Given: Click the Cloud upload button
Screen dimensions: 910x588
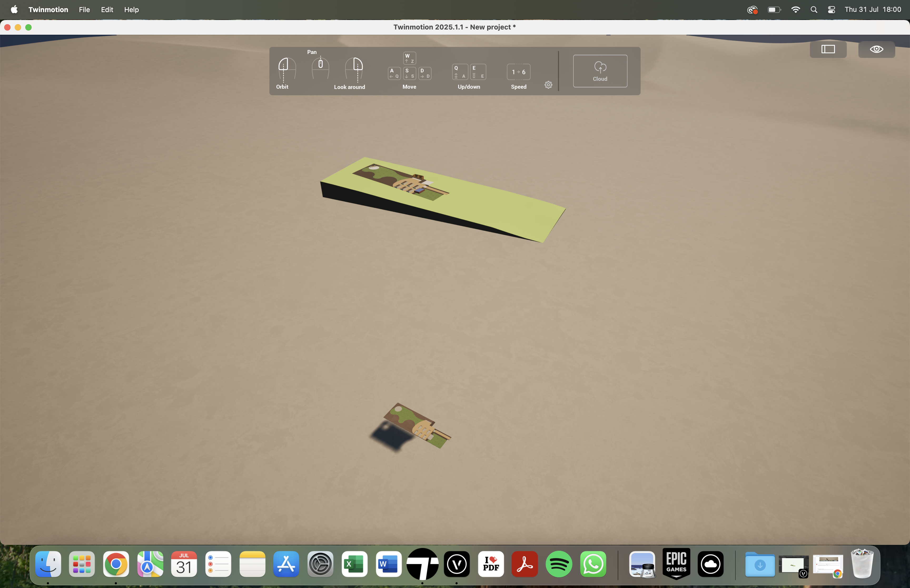Looking at the screenshot, I should pyautogui.click(x=600, y=71).
